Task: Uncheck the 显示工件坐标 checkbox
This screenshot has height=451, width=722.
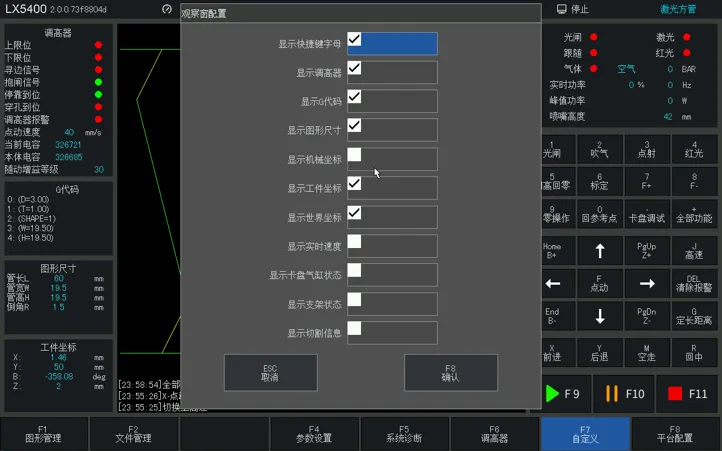Action: point(354,184)
